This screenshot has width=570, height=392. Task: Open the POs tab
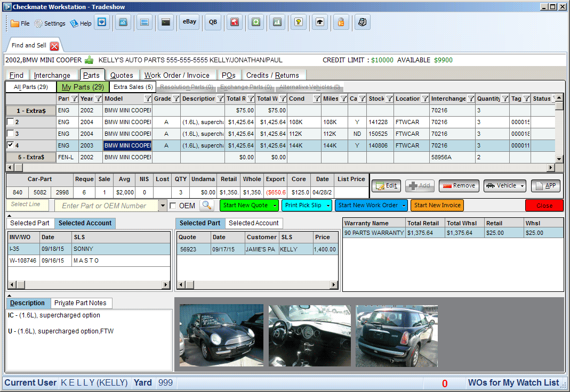tap(229, 75)
